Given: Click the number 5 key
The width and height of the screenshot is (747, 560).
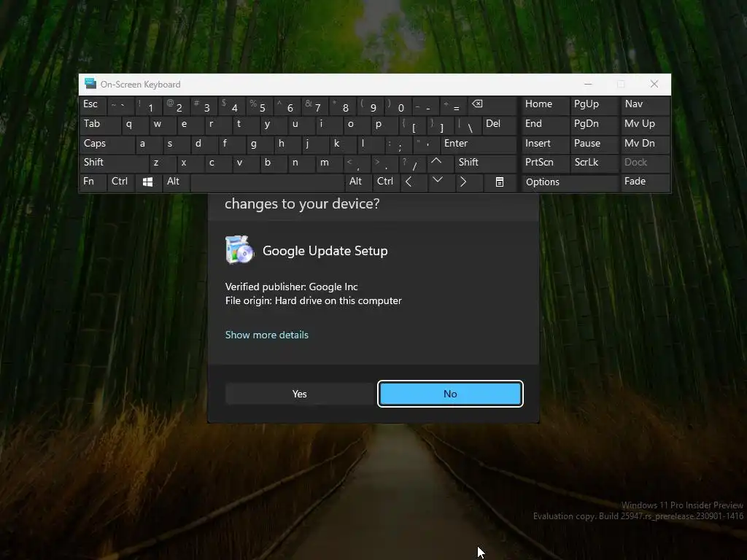Looking at the screenshot, I should coord(259,106).
